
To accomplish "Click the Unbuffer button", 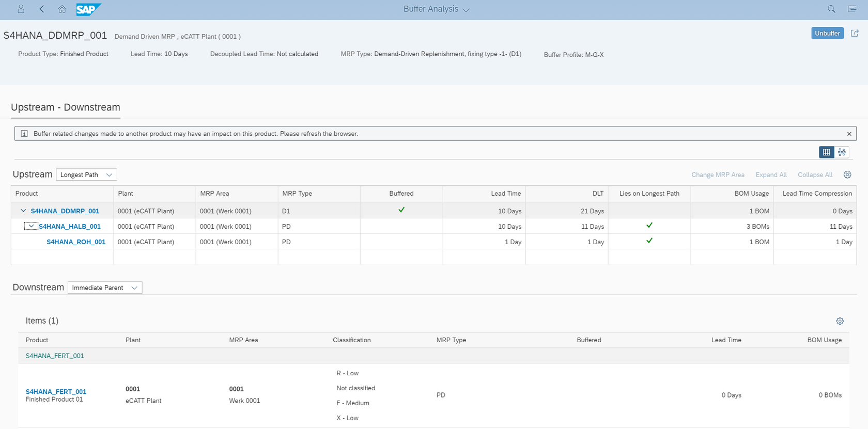I will pyautogui.click(x=827, y=33).
